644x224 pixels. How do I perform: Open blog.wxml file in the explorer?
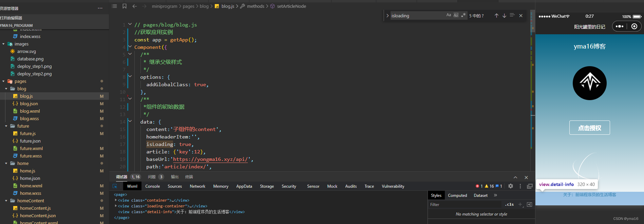click(30, 111)
